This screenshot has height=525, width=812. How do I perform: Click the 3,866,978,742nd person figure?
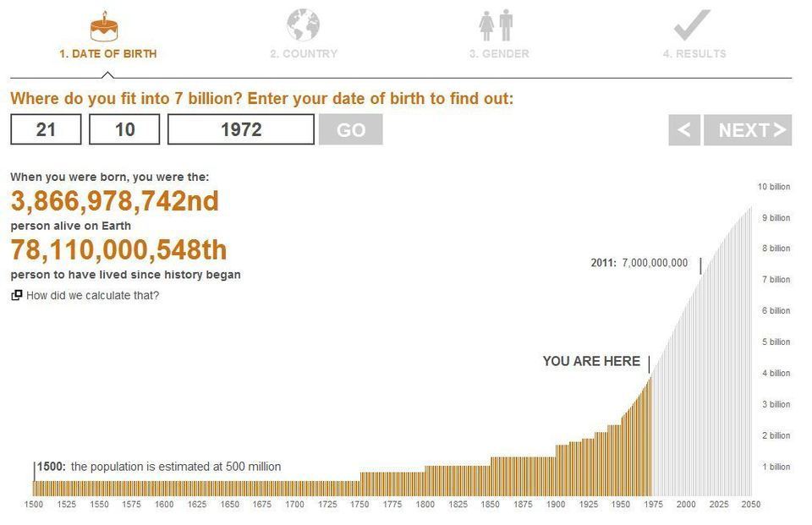pyautogui.click(x=114, y=201)
